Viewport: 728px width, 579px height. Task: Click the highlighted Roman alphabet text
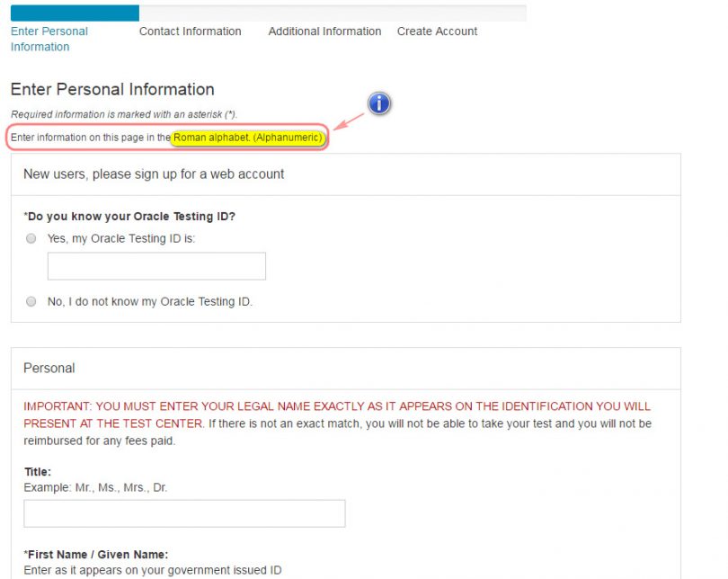pos(247,138)
